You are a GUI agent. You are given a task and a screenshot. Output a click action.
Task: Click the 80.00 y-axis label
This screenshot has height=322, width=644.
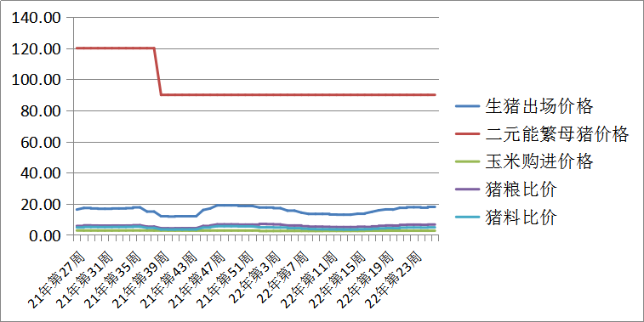point(41,110)
